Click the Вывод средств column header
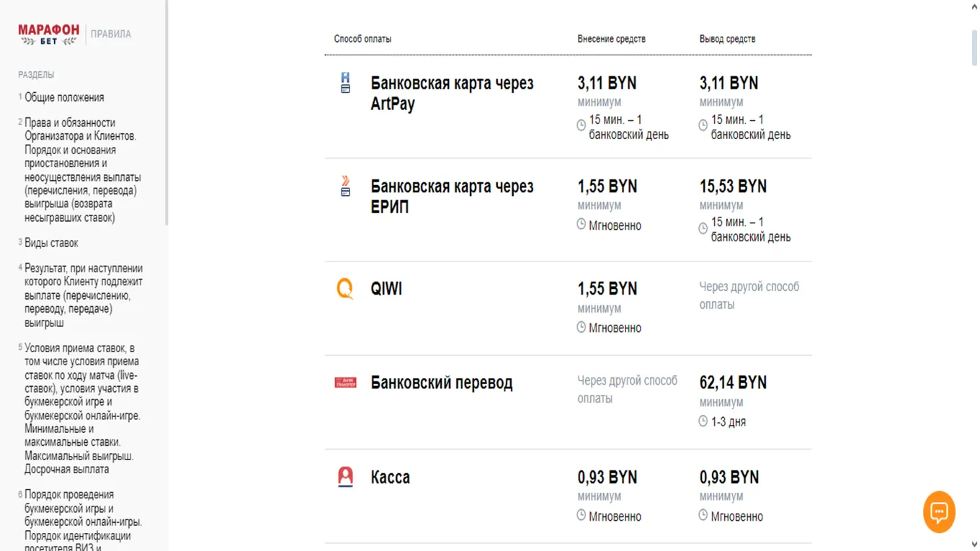Viewport: 980px width, 551px height. click(727, 39)
